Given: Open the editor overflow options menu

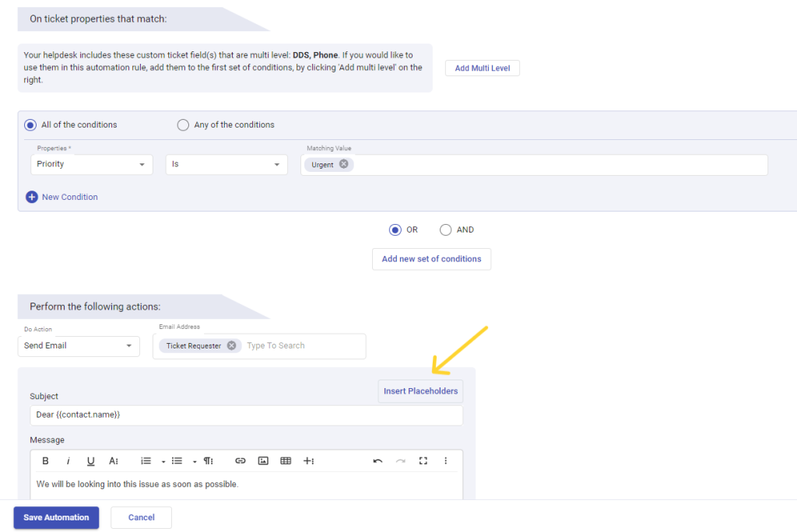Looking at the screenshot, I should tap(445, 460).
